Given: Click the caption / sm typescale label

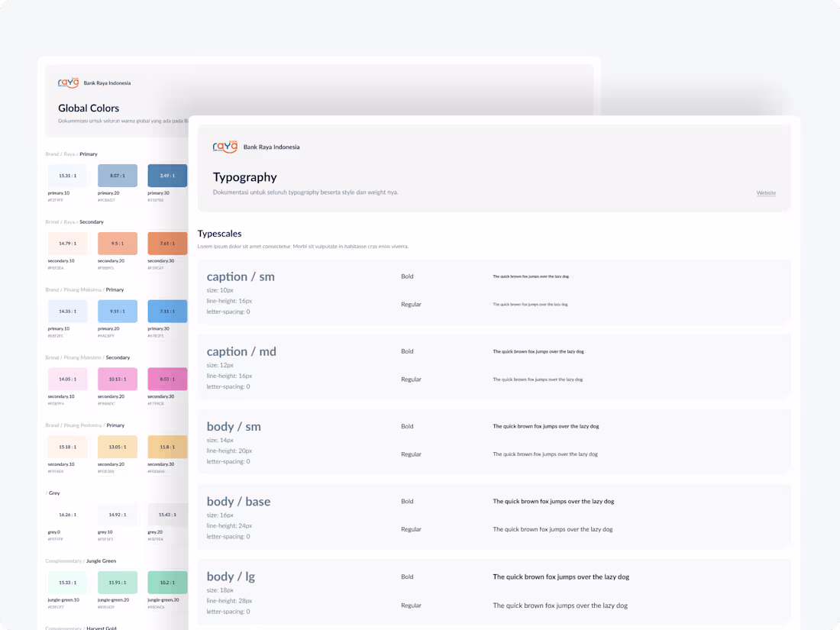Looking at the screenshot, I should (x=241, y=276).
